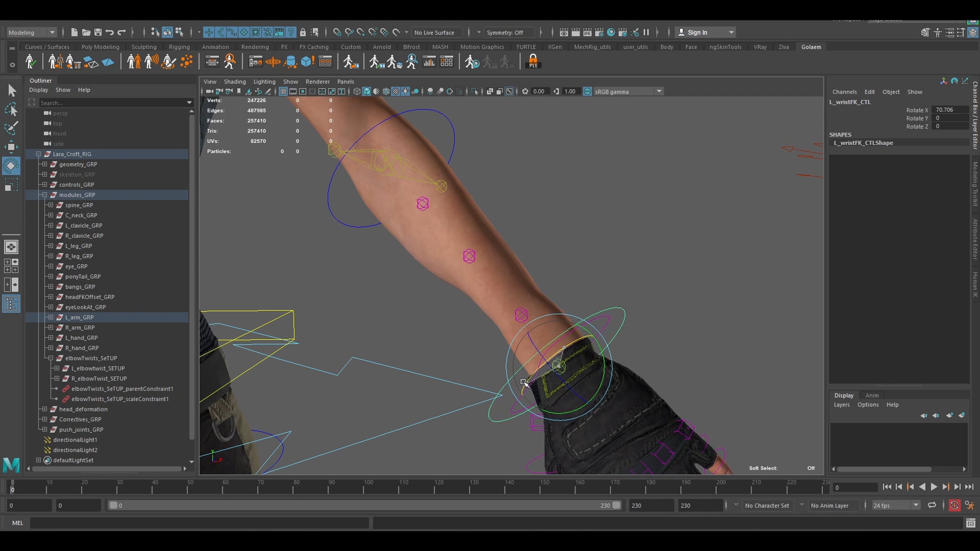980x551 pixels.
Task: Open Animation Preferences running-man icon
Action: pos(970,505)
